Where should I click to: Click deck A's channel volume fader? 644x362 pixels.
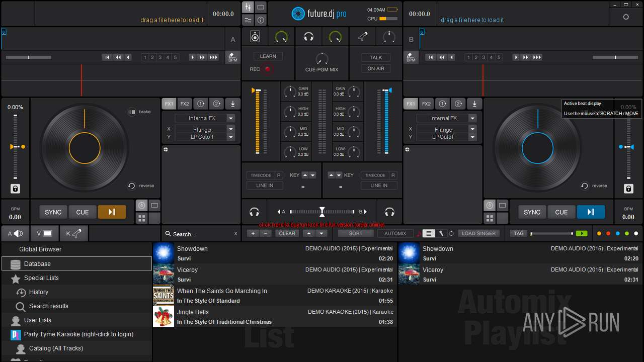point(258,121)
